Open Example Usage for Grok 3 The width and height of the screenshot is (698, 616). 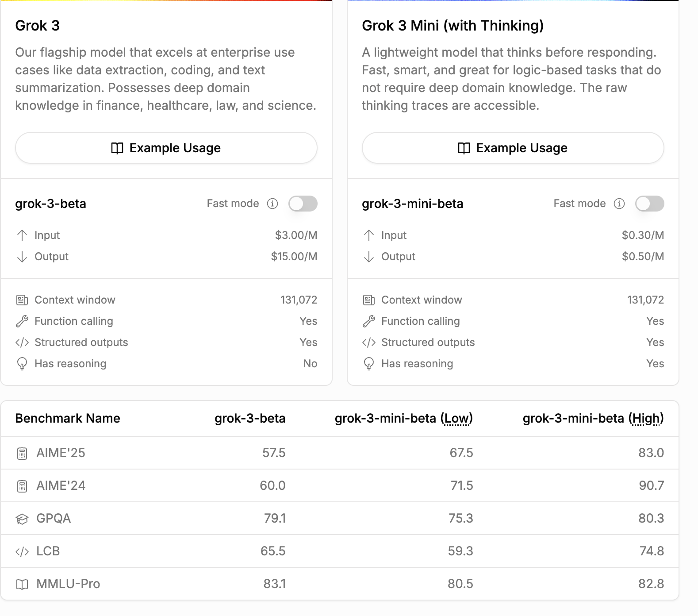[x=166, y=148]
